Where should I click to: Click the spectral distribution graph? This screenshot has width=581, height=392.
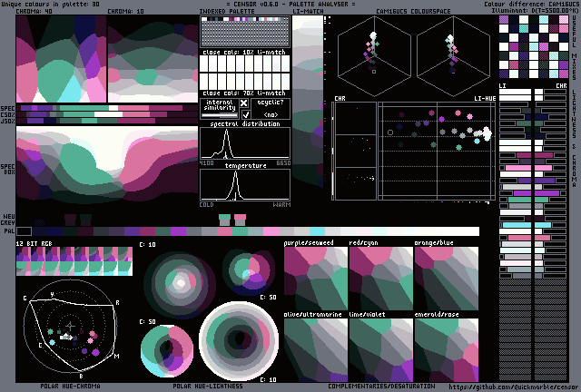[245, 143]
